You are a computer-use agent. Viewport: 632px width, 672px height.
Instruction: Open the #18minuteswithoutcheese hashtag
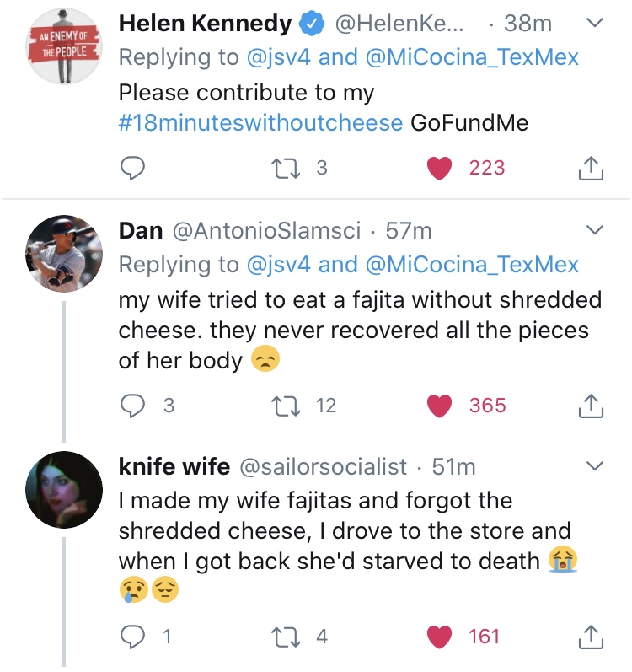pos(260,123)
